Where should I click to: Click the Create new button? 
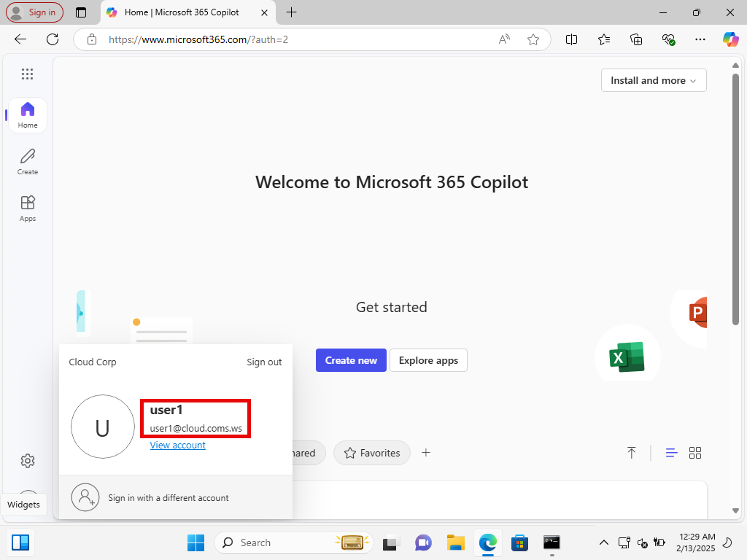pos(351,360)
